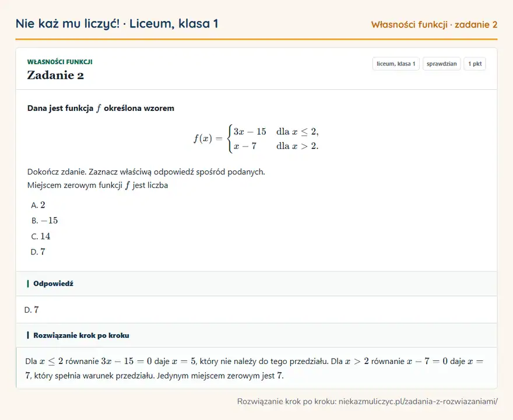513x420 pixels.
Task: Click the 'Własności funkcji · zadanie 2' header label
Action: coord(434,24)
